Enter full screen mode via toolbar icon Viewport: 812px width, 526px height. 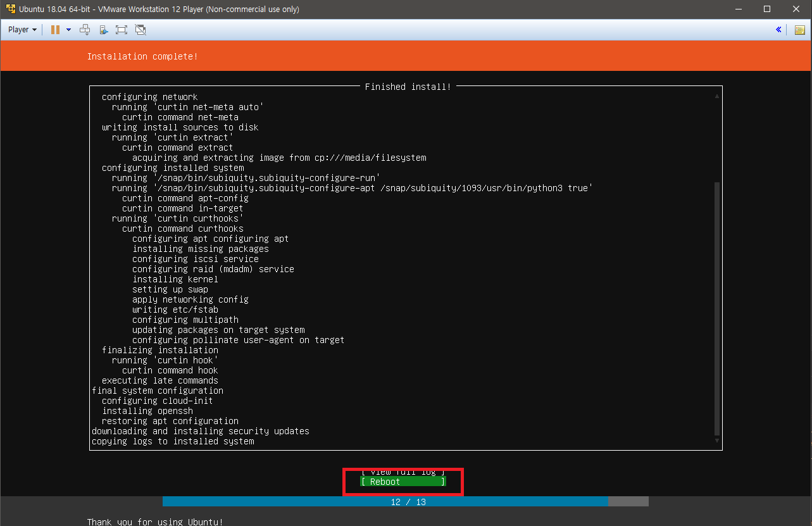point(122,30)
